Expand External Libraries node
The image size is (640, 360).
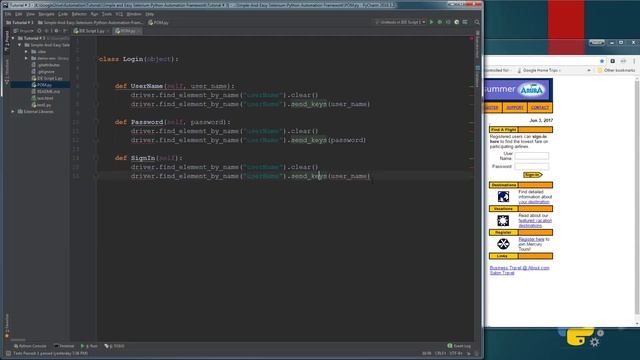pos(13,111)
